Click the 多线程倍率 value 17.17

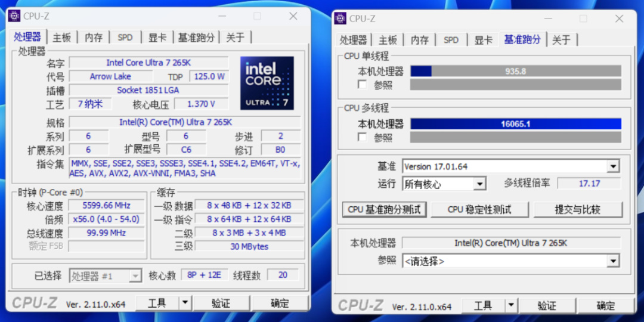[589, 184]
